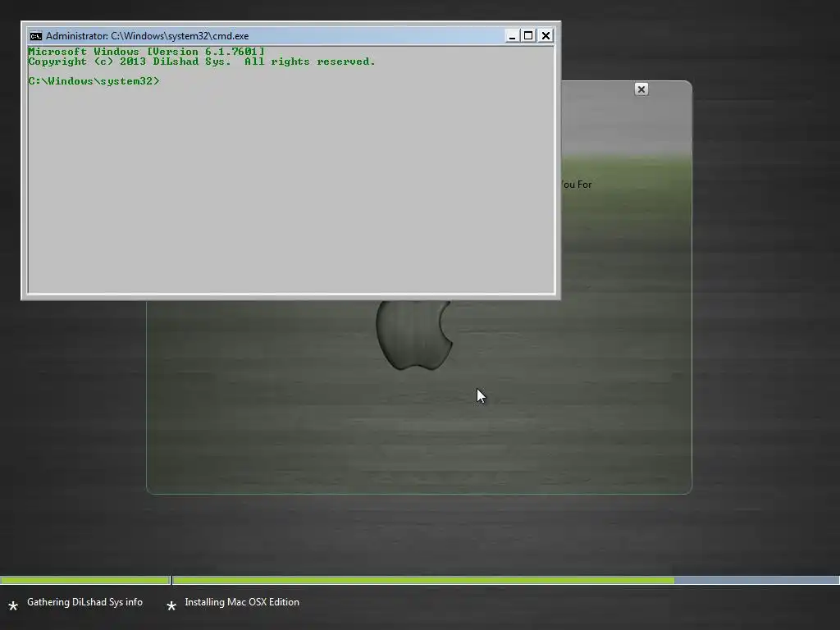The width and height of the screenshot is (840, 630).
Task: Click the Installing Mac OSX Edition step
Action: 242,602
